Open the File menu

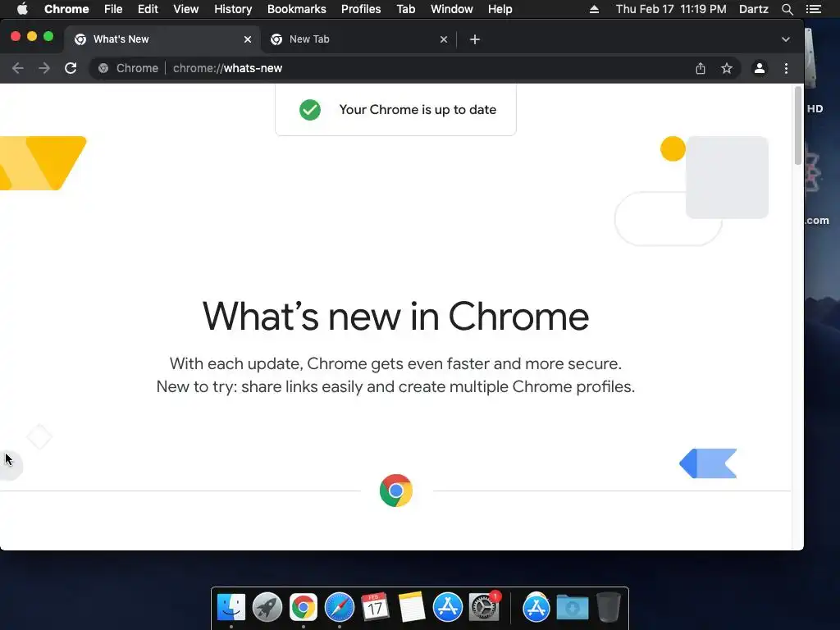[x=113, y=9]
